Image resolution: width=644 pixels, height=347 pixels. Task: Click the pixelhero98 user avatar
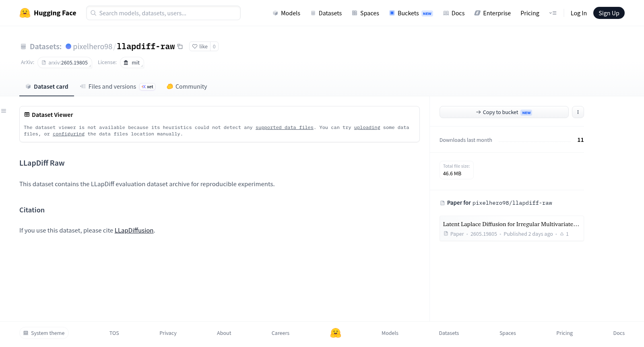(68, 46)
